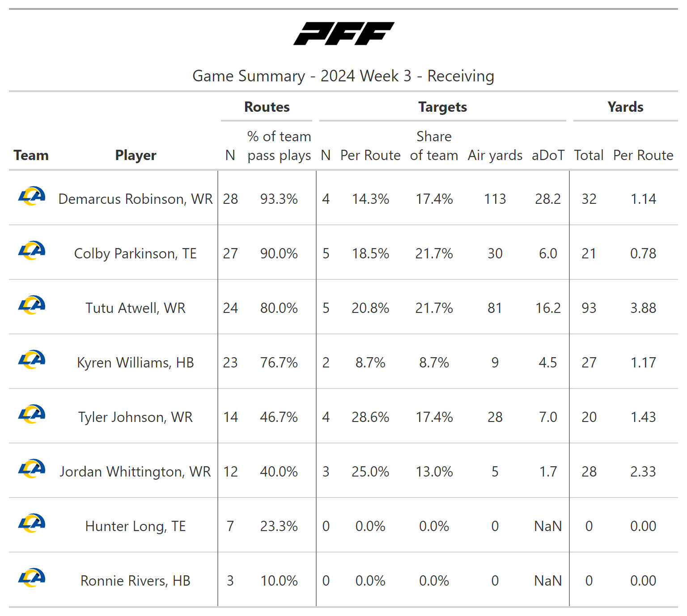Select the Routes column group header
The image size is (687, 616).
pyautogui.click(x=267, y=107)
